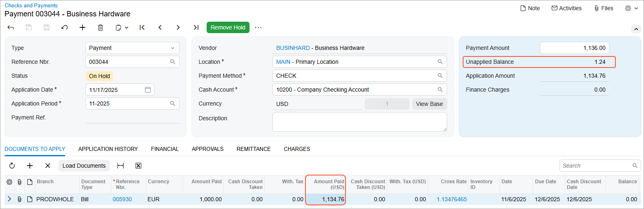Open grid column configuration gear
This screenshot has width=644, height=209.
click(x=9, y=182)
